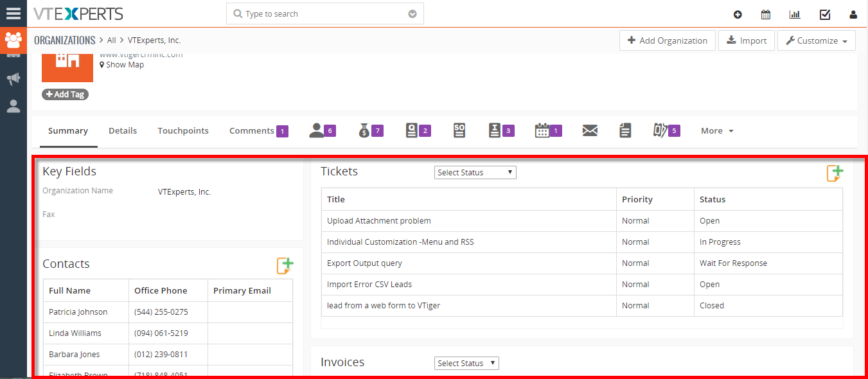Open the documents tab icon
The height and width of the screenshot is (379, 868).
625,130
